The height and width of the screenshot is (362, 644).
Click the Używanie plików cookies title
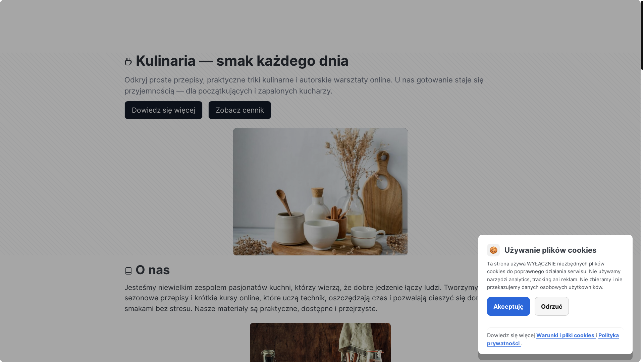(x=550, y=250)
